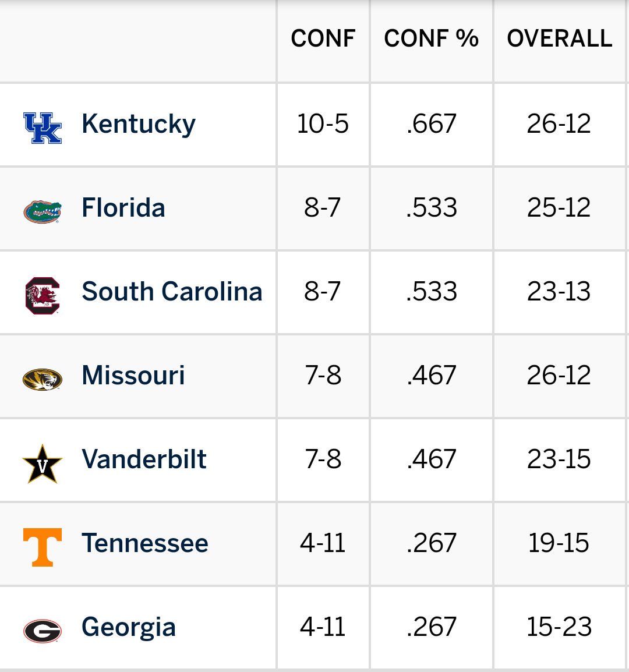Open the Missouri Tigers logo
The image size is (629, 672).
point(43,379)
